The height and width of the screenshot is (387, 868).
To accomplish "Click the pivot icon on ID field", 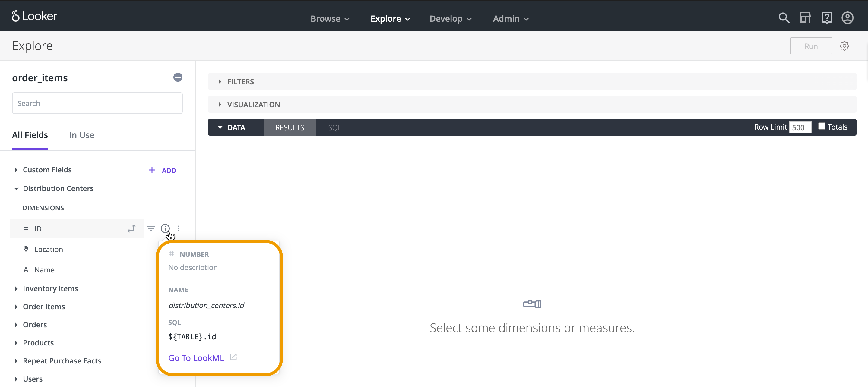I will point(131,229).
